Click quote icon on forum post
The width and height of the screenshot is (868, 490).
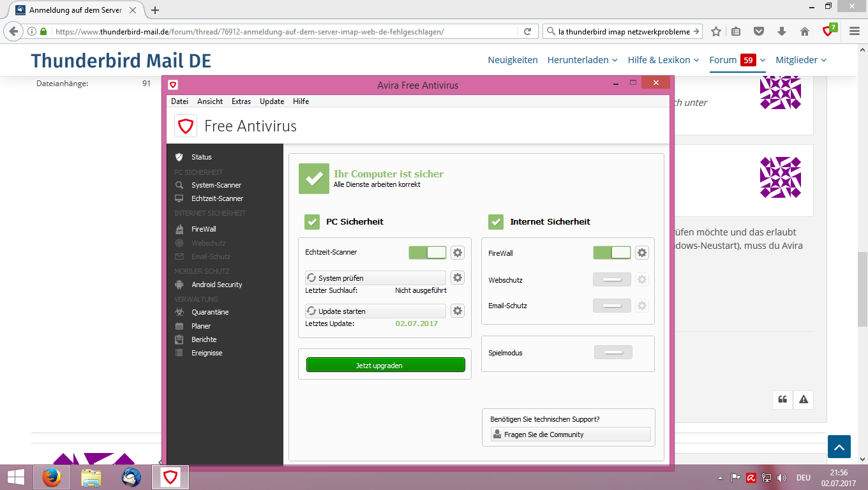pyautogui.click(x=782, y=399)
